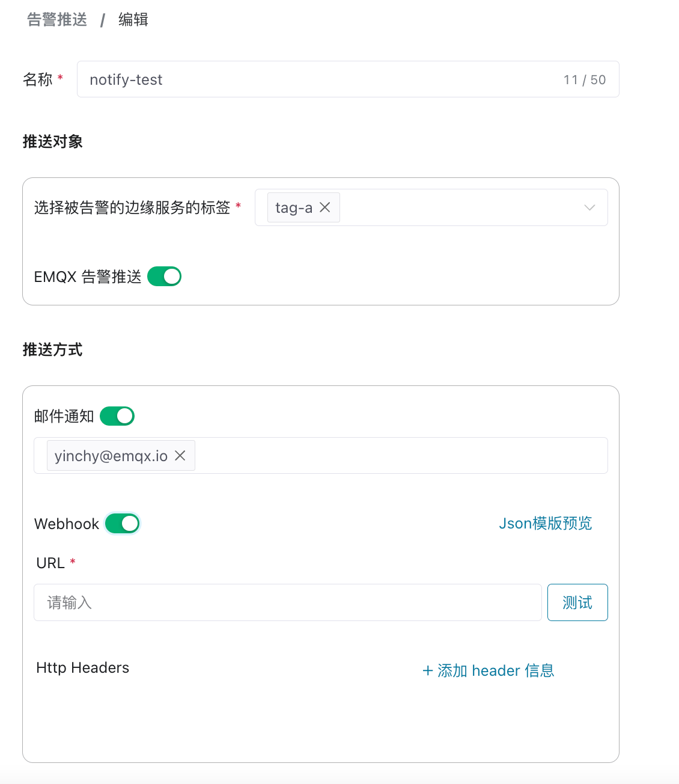The height and width of the screenshot is (784, 679).
Task: Open Json模版预览 link
Action: (x=545, y=524)
